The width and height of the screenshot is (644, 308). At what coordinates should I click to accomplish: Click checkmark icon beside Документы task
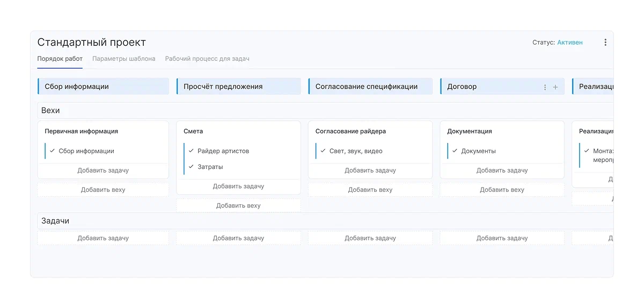point(455,151)
